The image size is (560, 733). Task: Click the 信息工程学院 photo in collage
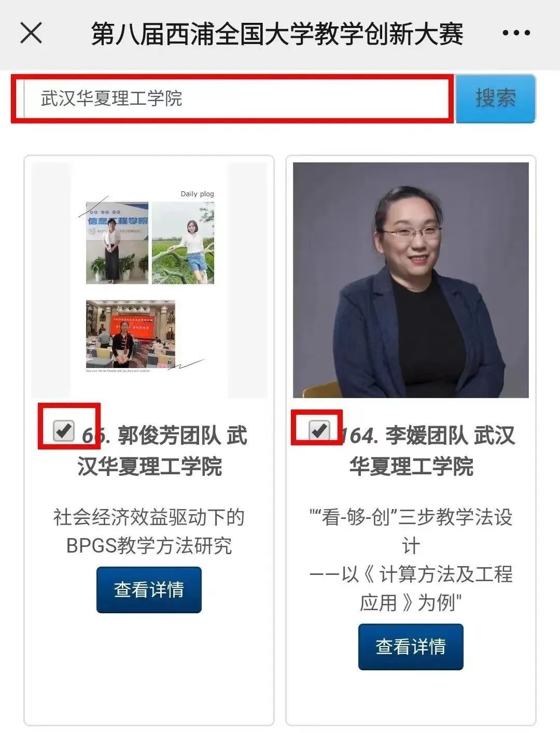117,243
